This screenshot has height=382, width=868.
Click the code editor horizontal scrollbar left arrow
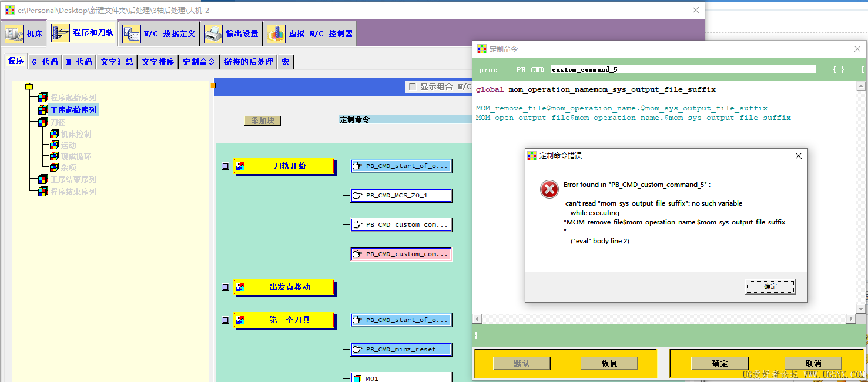pyautogui.click(x=478, y=319)
